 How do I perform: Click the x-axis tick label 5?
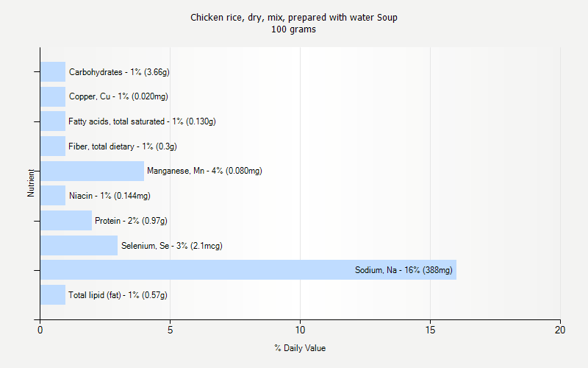tap(170, 330)
